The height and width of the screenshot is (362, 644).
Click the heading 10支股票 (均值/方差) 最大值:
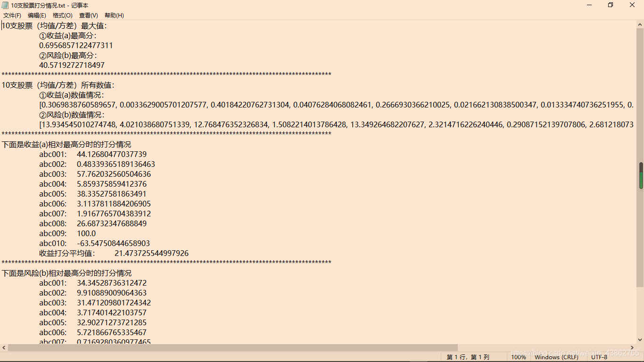[55, 26]
